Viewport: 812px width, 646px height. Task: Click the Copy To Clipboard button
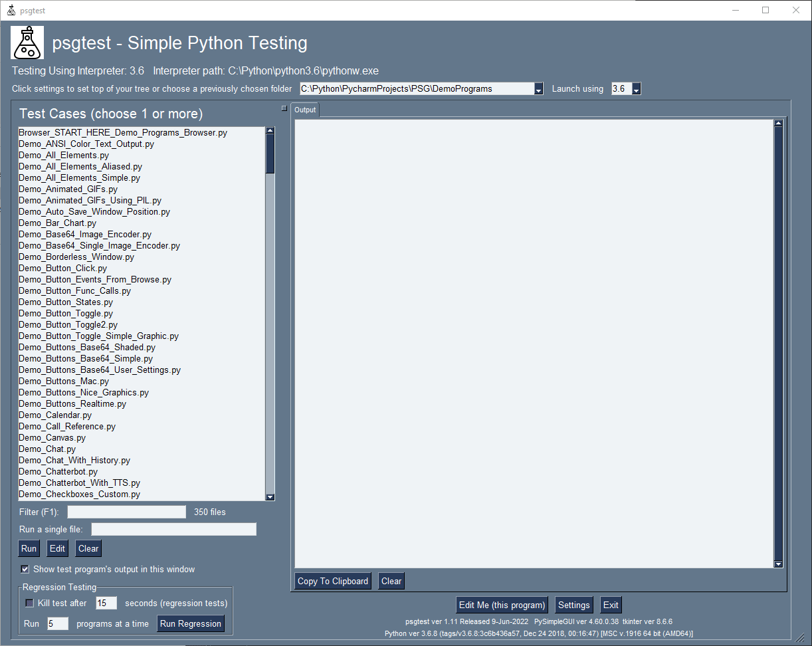332,581
